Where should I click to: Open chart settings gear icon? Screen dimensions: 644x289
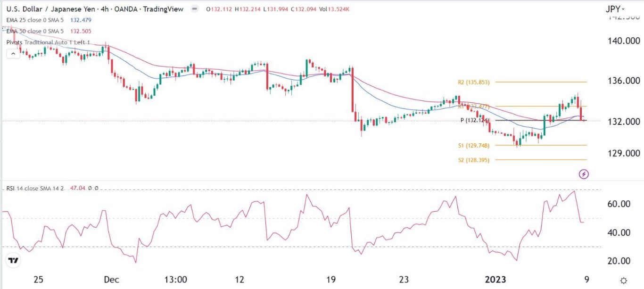pyautogui.click(x=624, y=280)
